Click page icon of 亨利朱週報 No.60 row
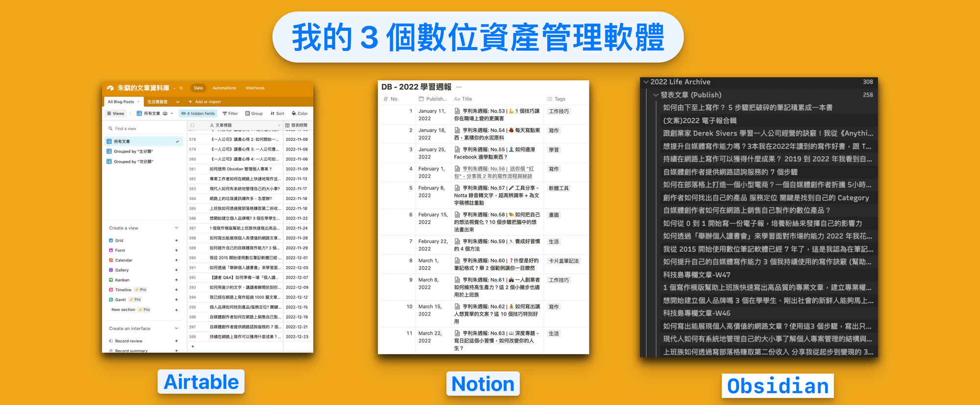The width and height of the screenshot is (980, 405). (457, 261)
